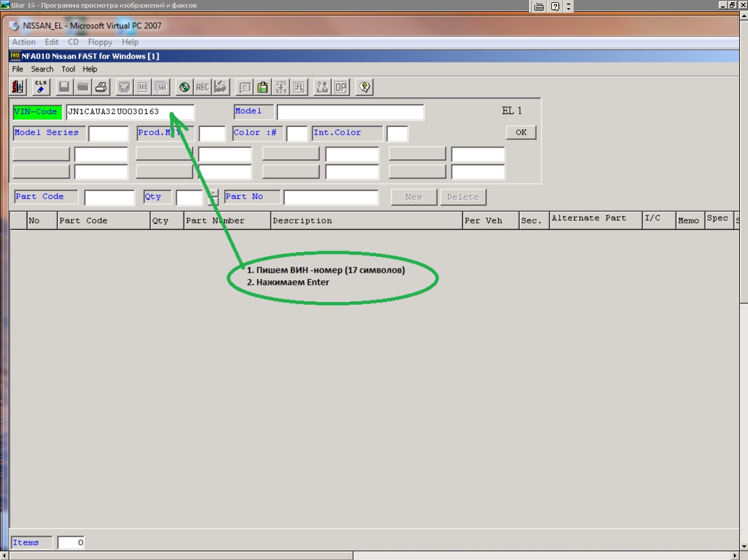This screenshot has height=560, width=748.
Task: Click the printer icon in toolbar
Action: tap(101, 87)
